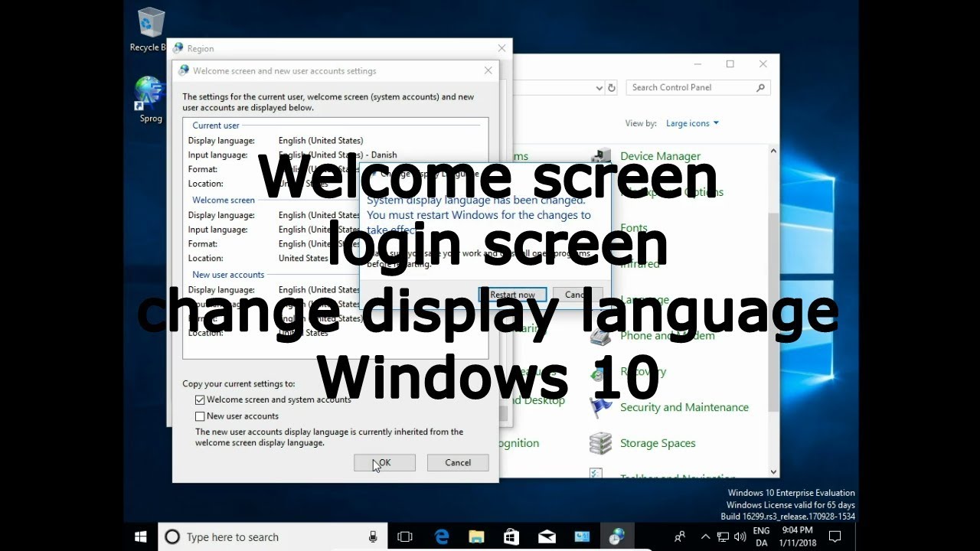Screen dimensions: 980x551
Task: Launch Microsoft Edge from taskbar
Action: [440, 537]
